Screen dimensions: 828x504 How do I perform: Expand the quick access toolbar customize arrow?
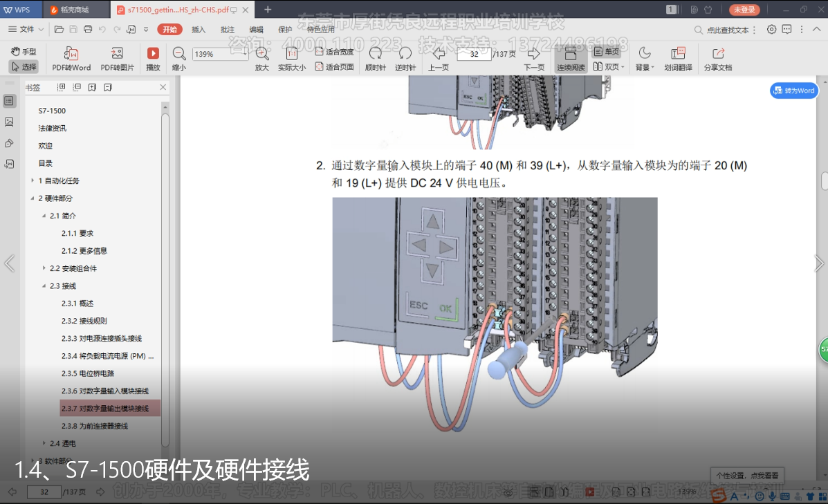tap(146, 30)
